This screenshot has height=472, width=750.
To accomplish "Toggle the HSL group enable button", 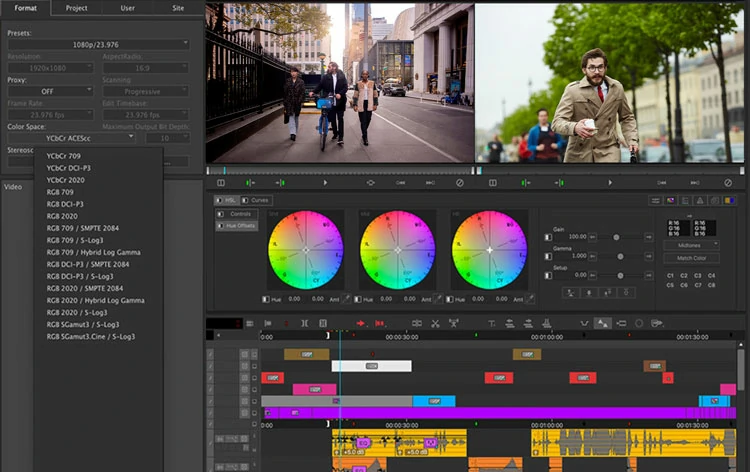I will 221,200.
